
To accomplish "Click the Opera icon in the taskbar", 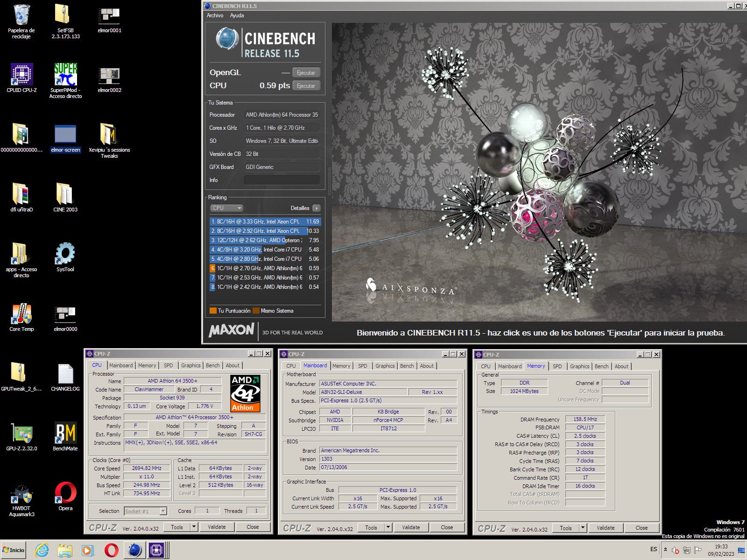I will point(111,550).
